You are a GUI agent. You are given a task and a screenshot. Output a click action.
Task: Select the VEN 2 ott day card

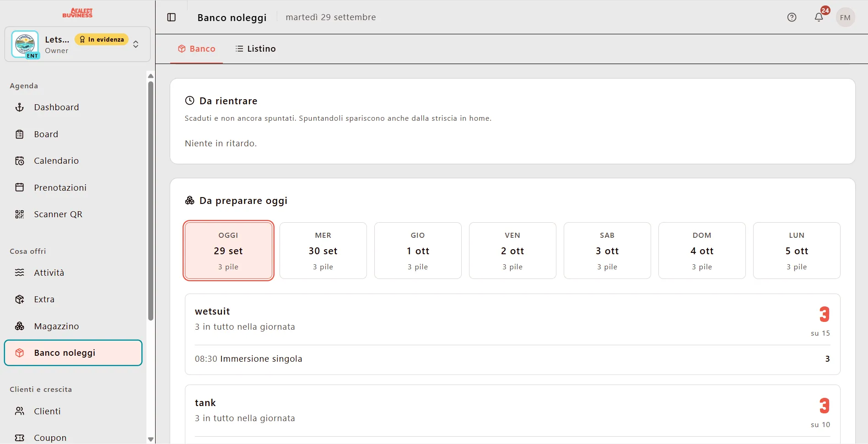coord(512,251)
